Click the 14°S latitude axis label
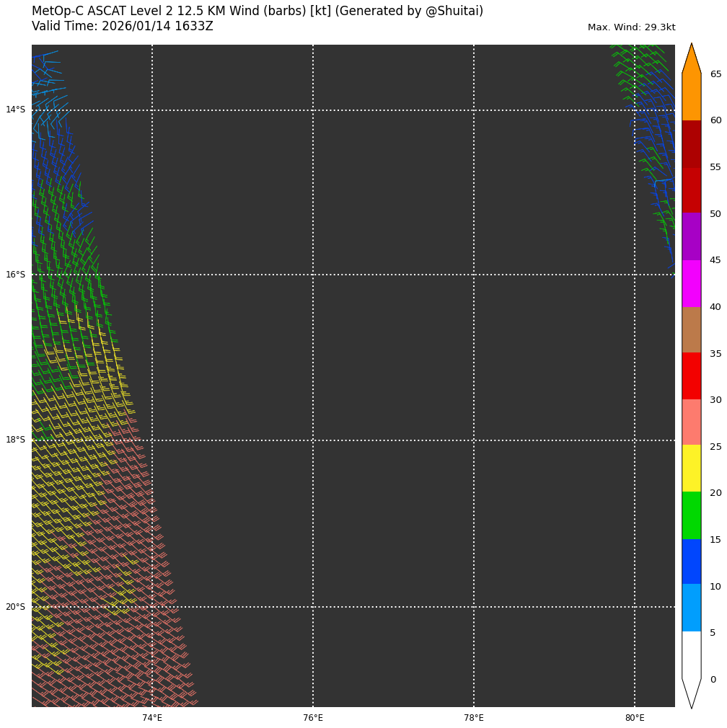The image size is (727, 728). [15, 110]
